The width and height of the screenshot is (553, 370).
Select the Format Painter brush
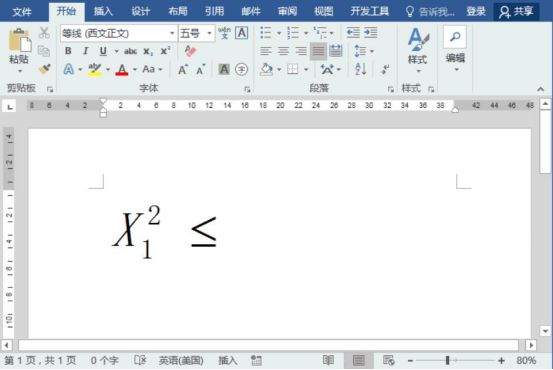[44, 69]
